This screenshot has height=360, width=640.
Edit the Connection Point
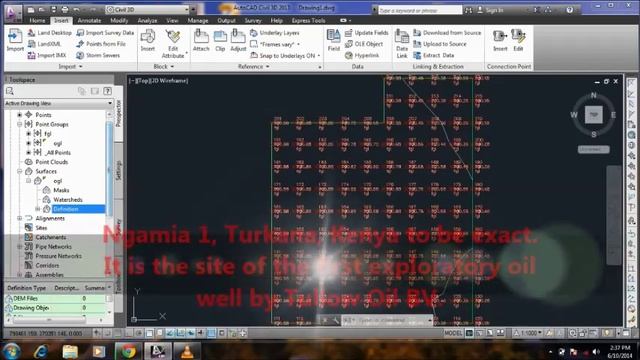[x=518, y=40]
